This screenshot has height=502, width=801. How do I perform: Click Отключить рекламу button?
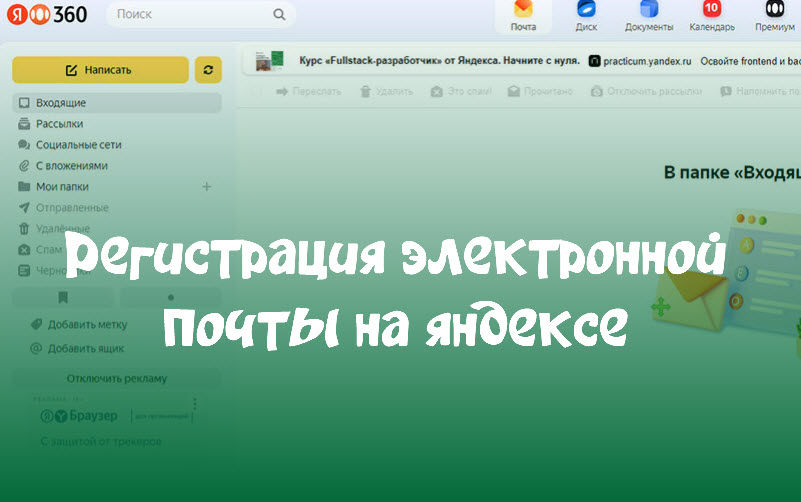coord(116,378)
